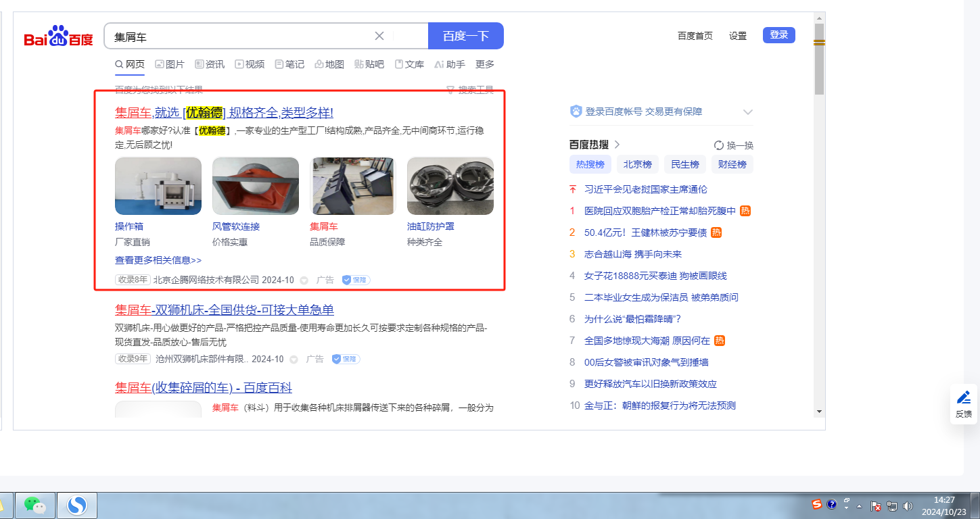This screenshot has height=519, width=980.
Task: Open the 风管软连接 product thumbnail
Action: pos(256,186)
